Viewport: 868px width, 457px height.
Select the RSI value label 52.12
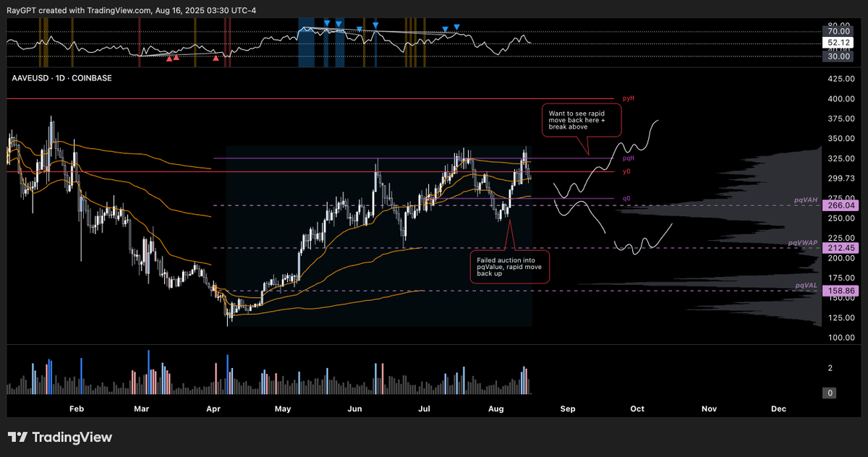(838, 43)
